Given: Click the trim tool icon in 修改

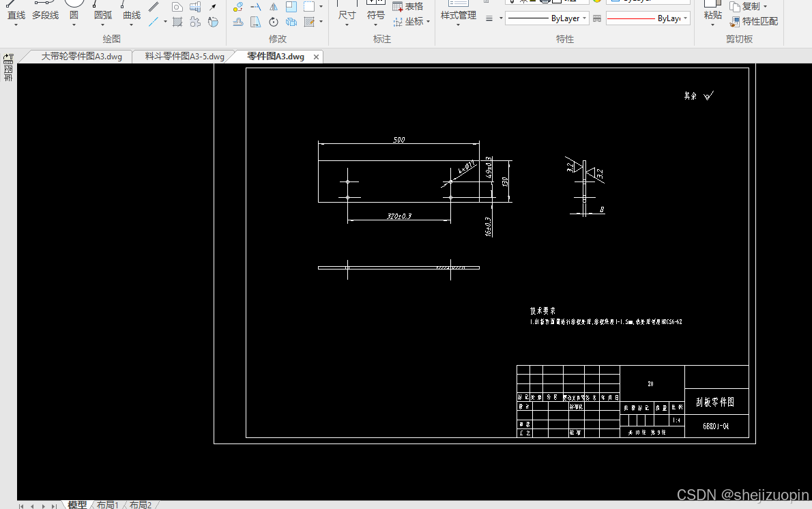Looking at the screenshot, I should point(256,7).
